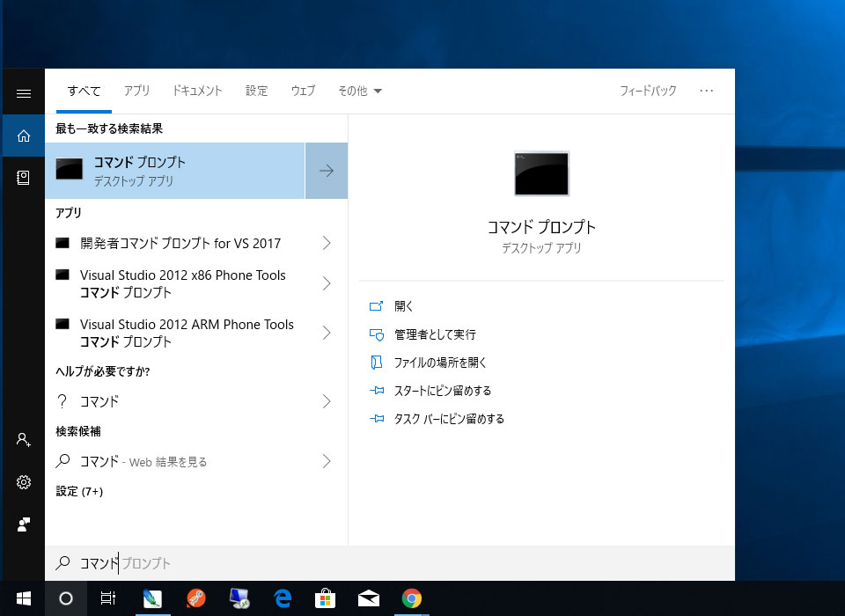
Task: Click the pin icon beside タスク バーにピン留めする
Action: point(377,418)
